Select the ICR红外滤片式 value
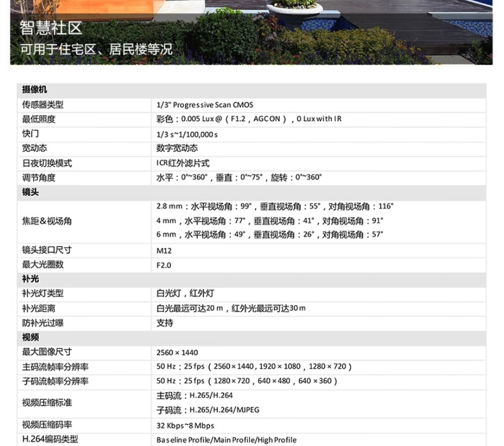The image size is (504, 446). [x=183, y=163]
